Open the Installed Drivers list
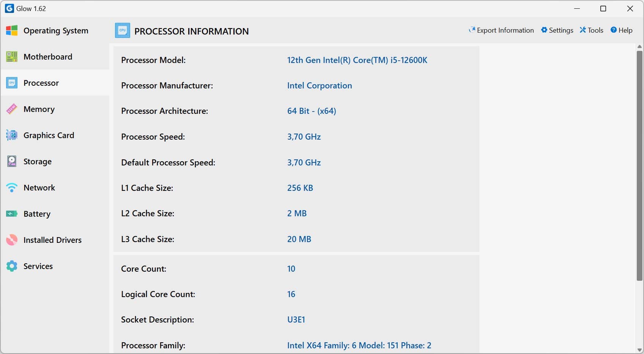The height and width of the screenshot is (354, 644). pyautogui.click(x=55, y=240)
